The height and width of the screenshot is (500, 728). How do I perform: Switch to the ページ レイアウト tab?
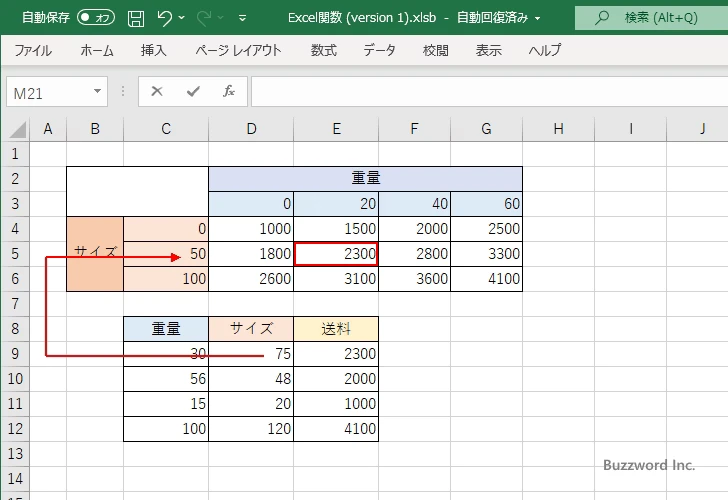[x=238, y=50]
